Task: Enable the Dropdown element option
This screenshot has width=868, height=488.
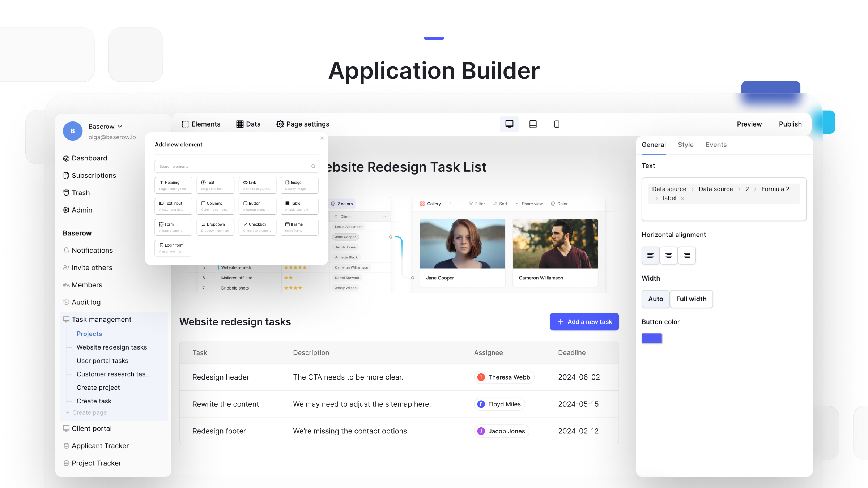Action: [x=215, y=226]
